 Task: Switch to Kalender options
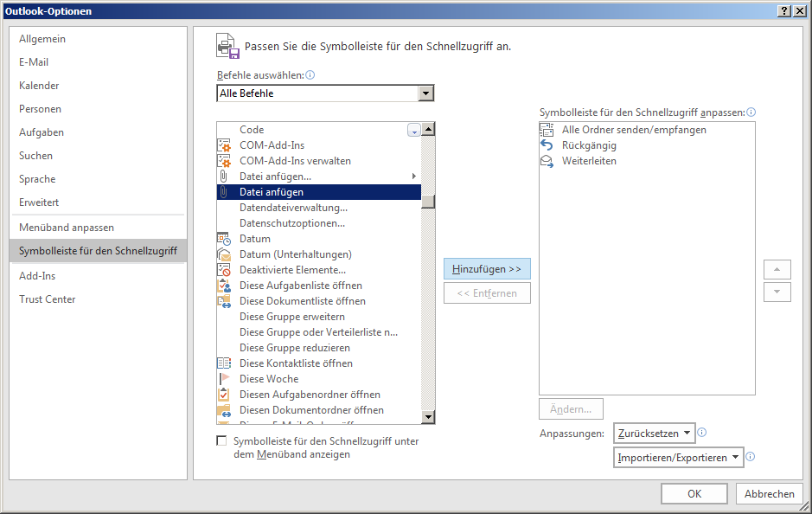coord(98,86)
